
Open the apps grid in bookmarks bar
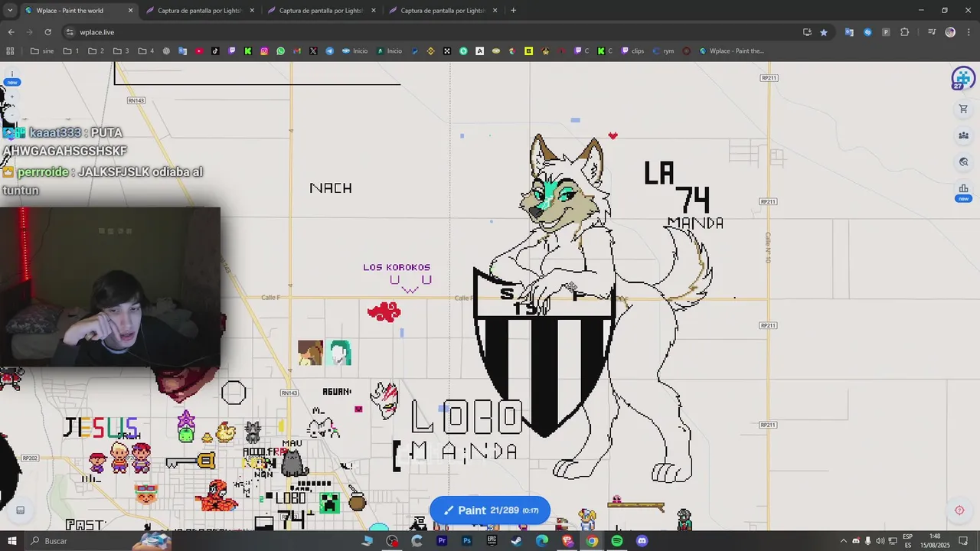[10, 51]
